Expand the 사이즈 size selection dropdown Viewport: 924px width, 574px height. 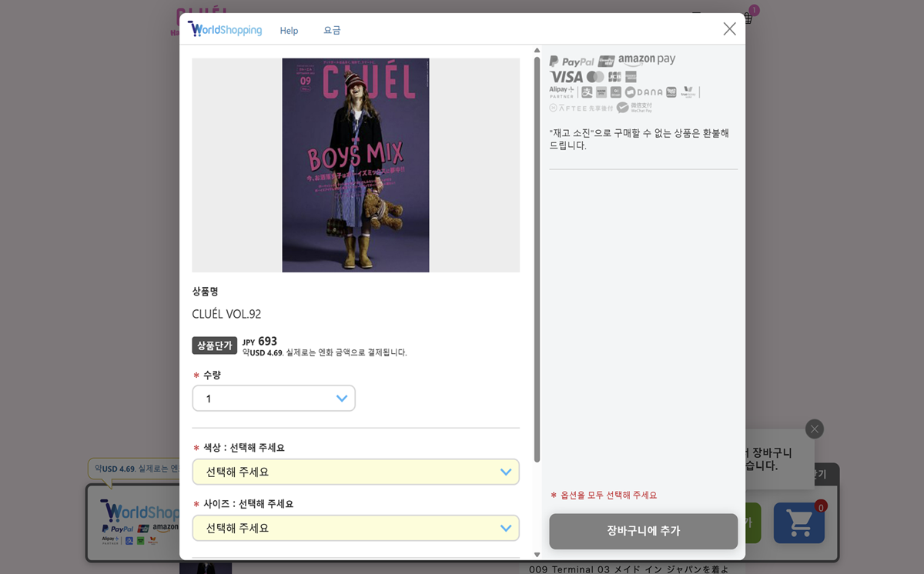356,528
